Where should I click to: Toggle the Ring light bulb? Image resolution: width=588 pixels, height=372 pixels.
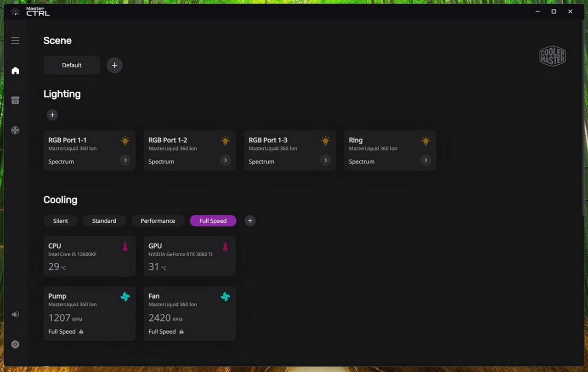(425, 141)
